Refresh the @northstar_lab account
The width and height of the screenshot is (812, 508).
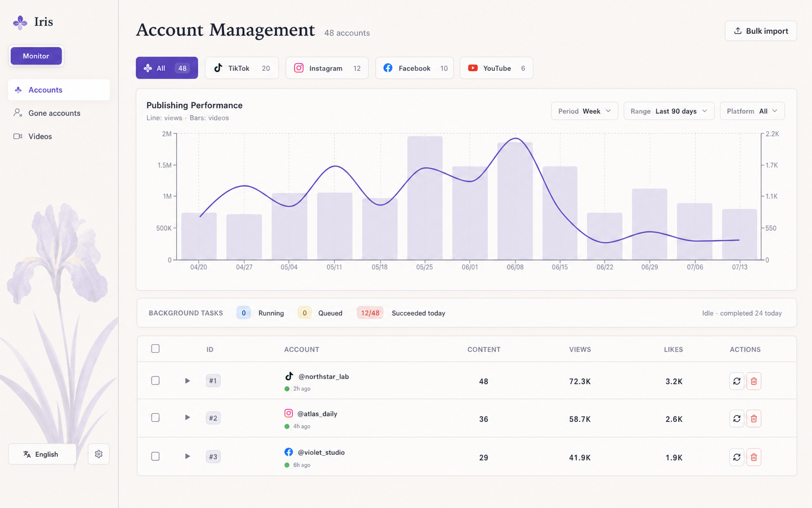[x=737, y=381]
